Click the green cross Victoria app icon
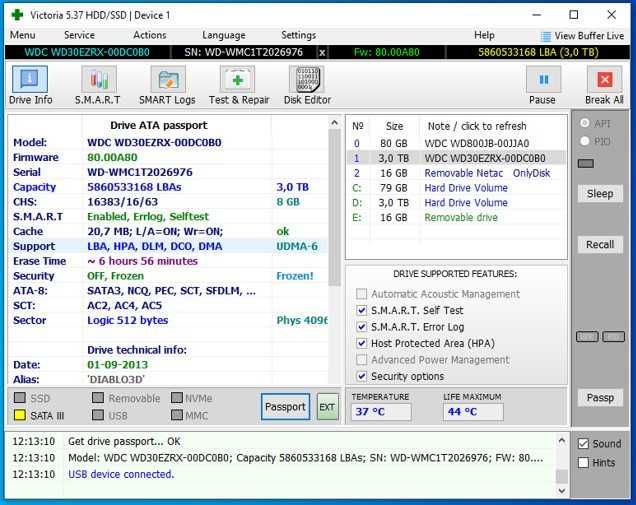This screenshot has width=636, height=505. pyautogui.click(x=17, y=15)
